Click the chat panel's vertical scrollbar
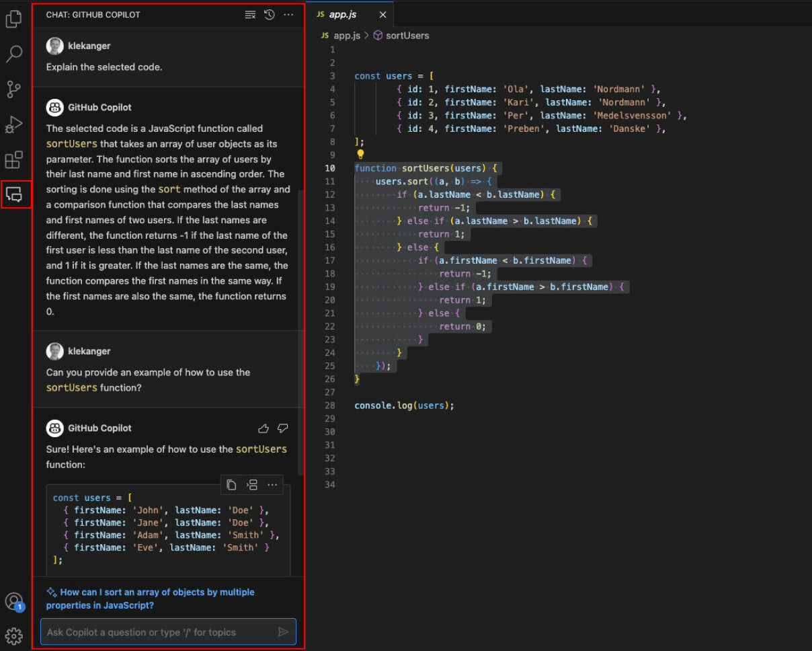812x651 pixels. tap(300, 333)
